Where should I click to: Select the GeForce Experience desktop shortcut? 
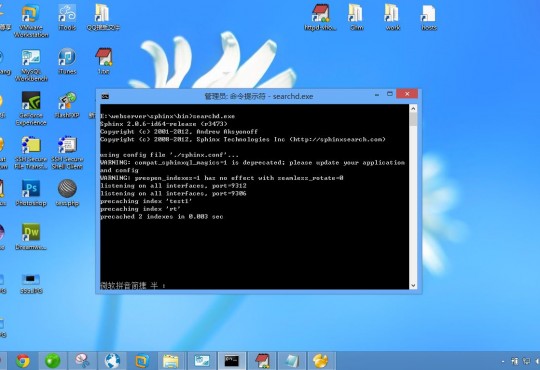(x=31, y=109)
